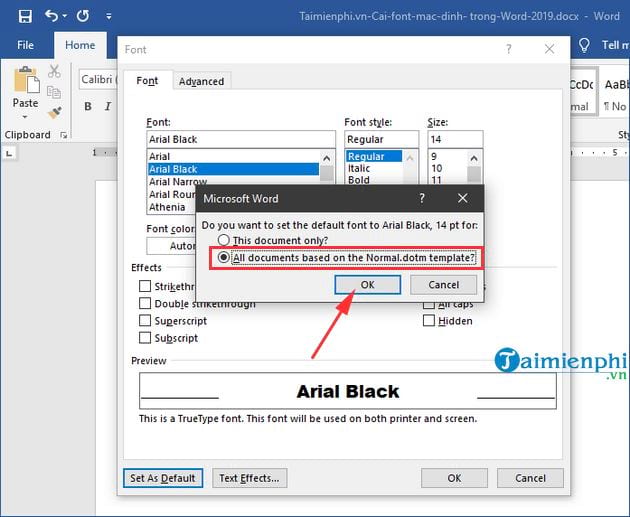Click the Font name field Arial Black
630x517 pixels.
(241, 139)
